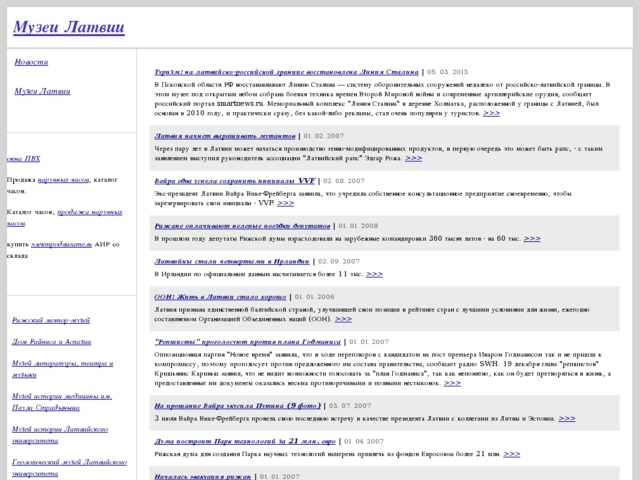
Task: Click the 'Музеи Латвии' site title
Action: click(68, 28)
